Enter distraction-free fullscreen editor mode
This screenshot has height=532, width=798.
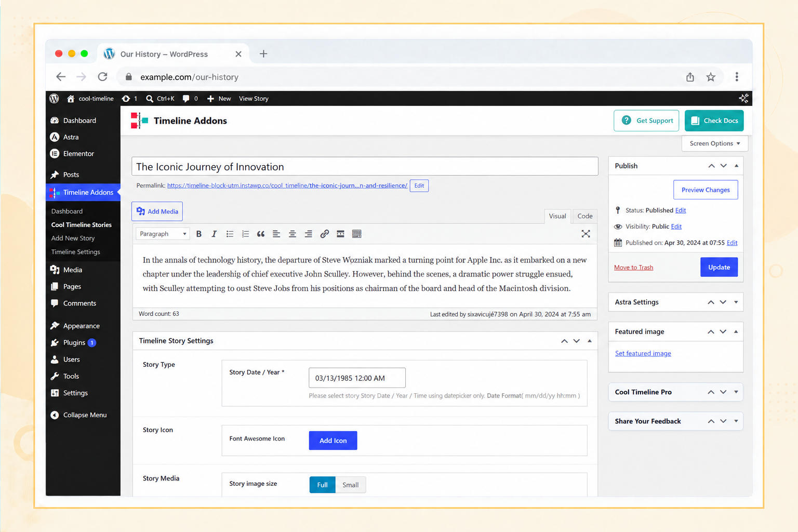(x=586, y=234)
